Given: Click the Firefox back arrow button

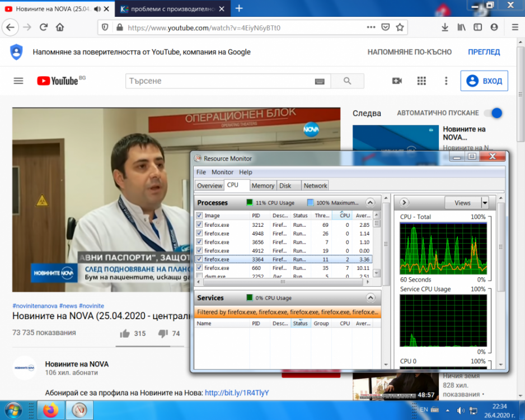Looking at the screenshot, I should pos(11,27).
